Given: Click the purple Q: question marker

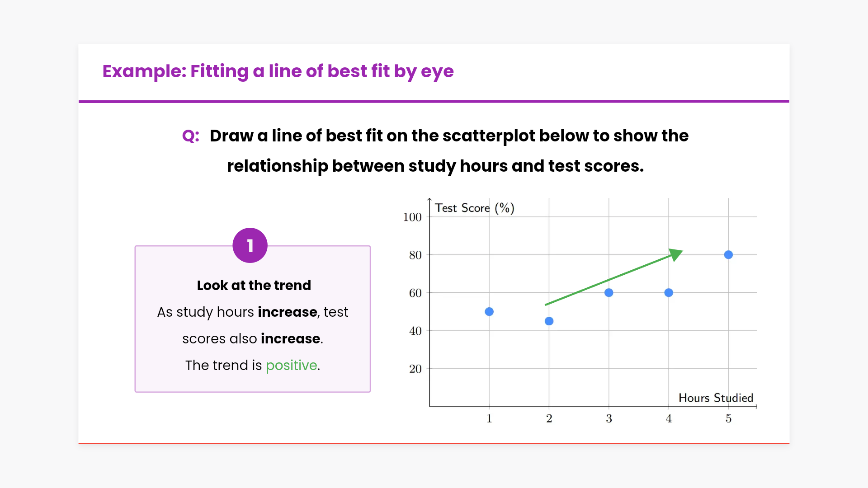Looking at the screenshot, I should [190, 136].
